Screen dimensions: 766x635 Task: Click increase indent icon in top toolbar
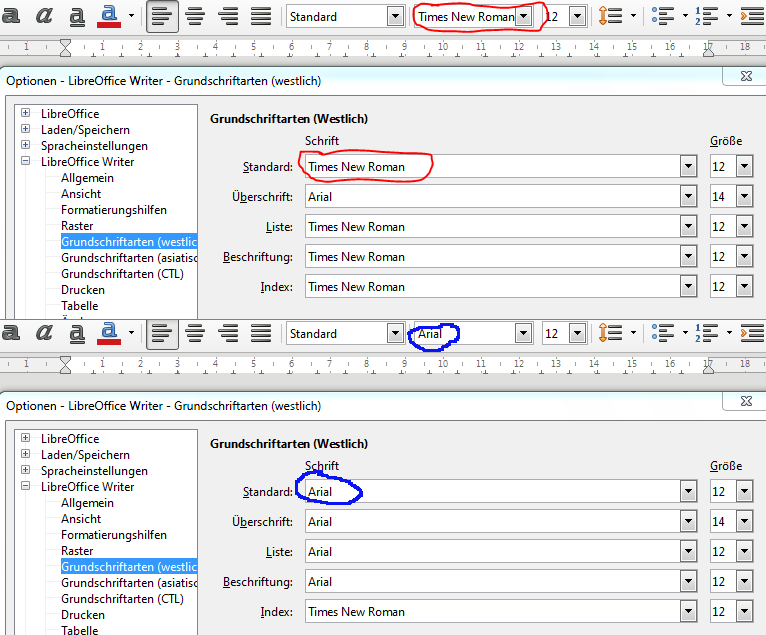752,17
